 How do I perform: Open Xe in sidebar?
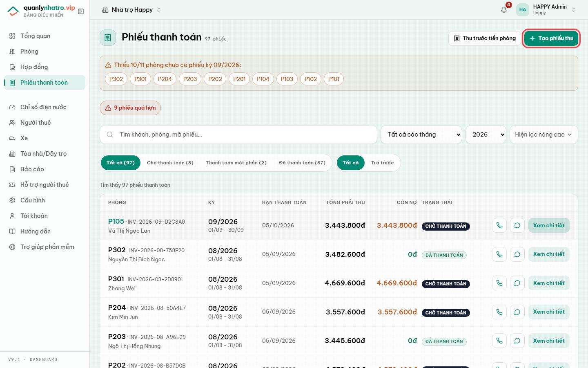[45, 138]
